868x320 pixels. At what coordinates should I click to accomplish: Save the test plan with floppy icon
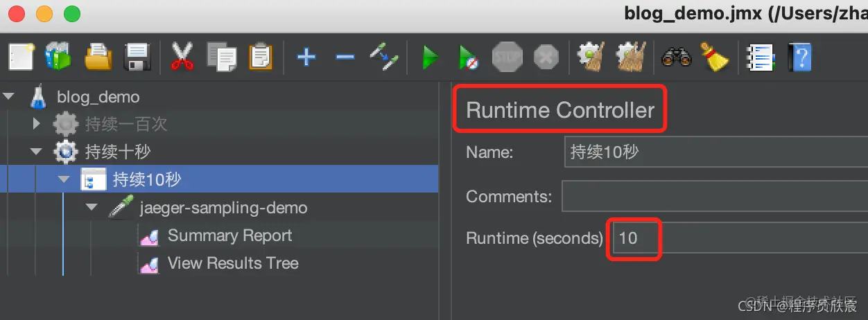(x=137, y=57)
